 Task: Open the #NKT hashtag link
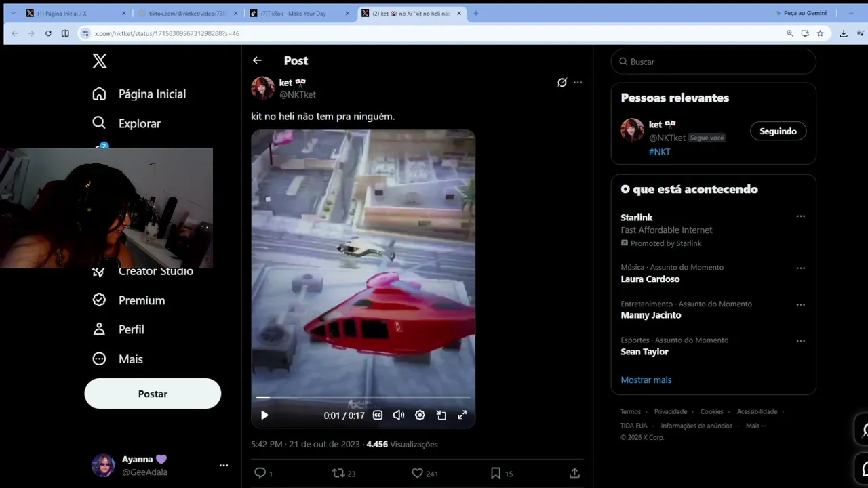(659, 152)
